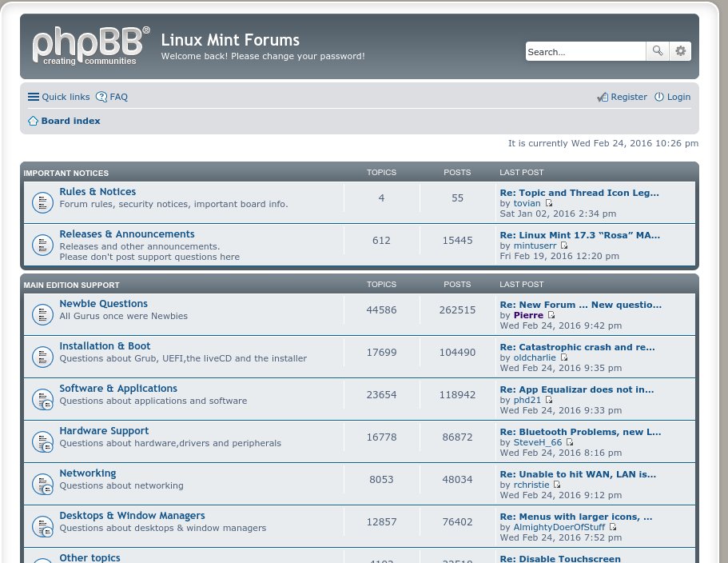Open the Register link

629,97
